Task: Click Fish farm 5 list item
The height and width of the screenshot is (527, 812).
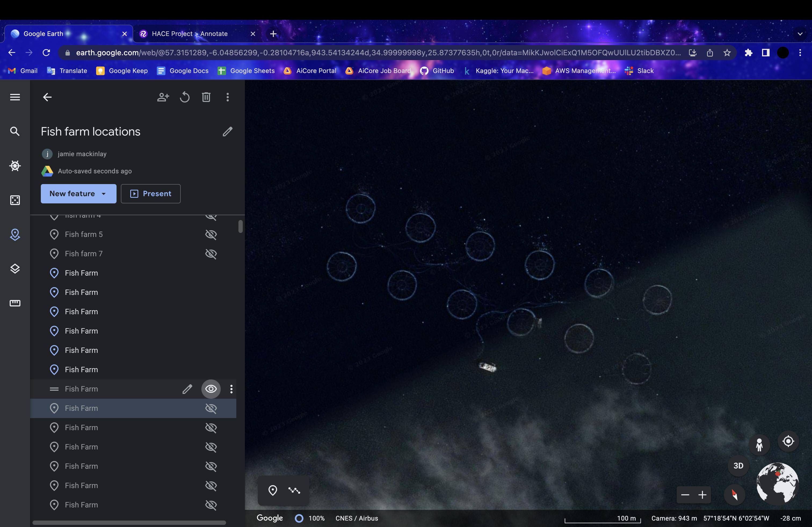Action: pyautogui.click(x=133, y=235)
